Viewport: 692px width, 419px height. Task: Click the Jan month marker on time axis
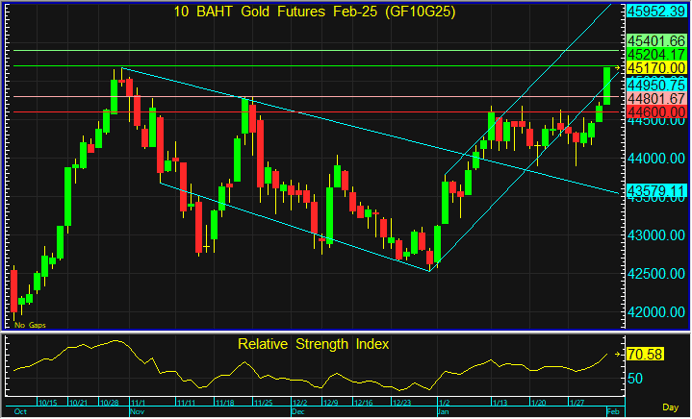pos(444,411)
